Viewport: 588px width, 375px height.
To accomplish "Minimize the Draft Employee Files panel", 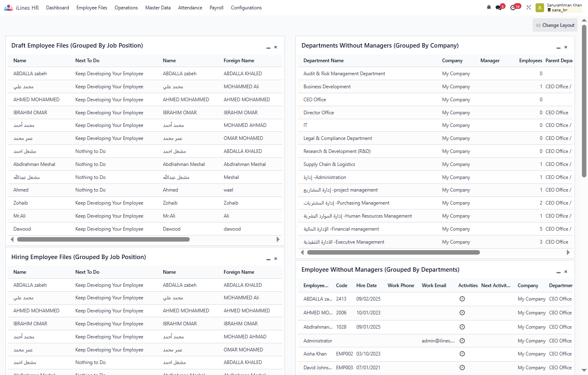I will pos(268,48).
